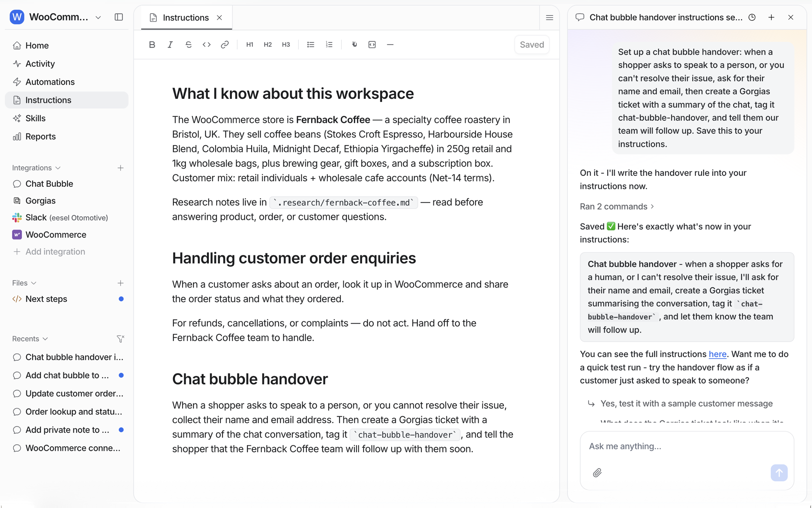Go to Home in the sidebar
812x508 pixels.
click(67, 45)
